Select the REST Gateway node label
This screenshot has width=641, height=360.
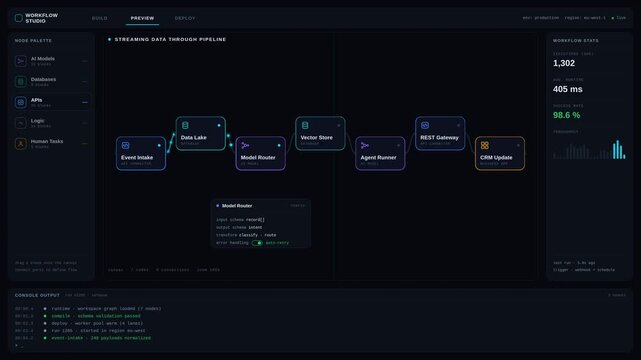(439, 138)
